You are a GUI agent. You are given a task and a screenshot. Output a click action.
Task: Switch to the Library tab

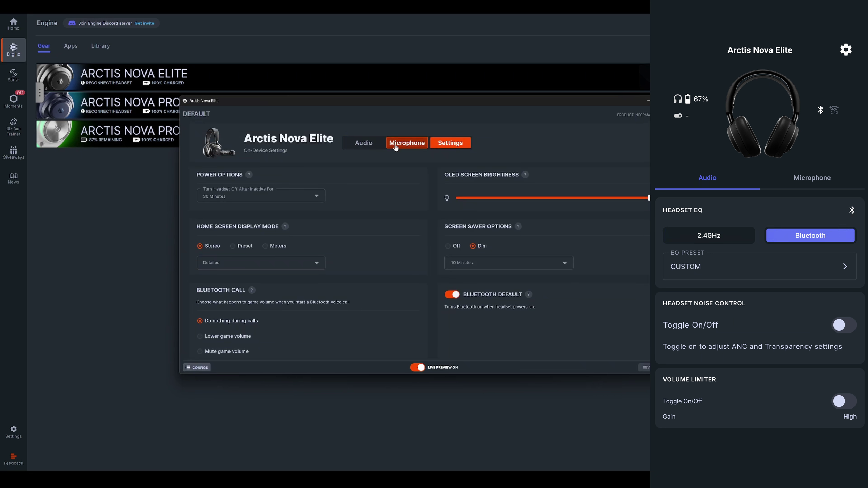(x=100, y=46)
